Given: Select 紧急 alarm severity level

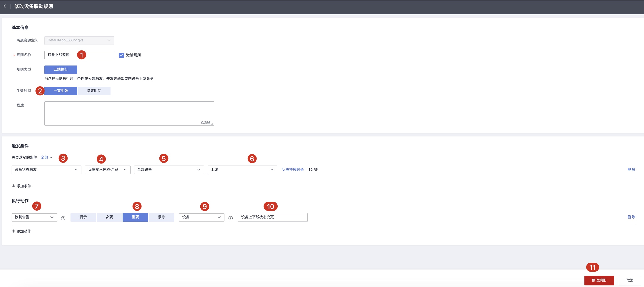Looking at the screenshot, I should tap(161, 217).
